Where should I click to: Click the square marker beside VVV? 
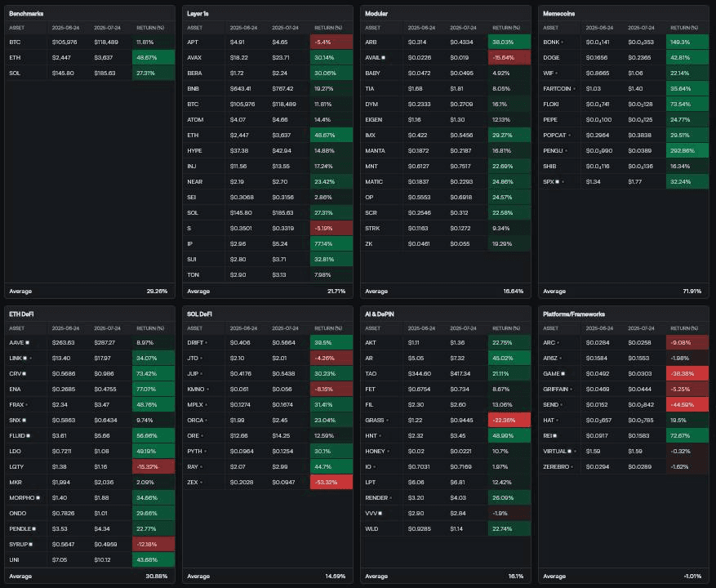380,514
